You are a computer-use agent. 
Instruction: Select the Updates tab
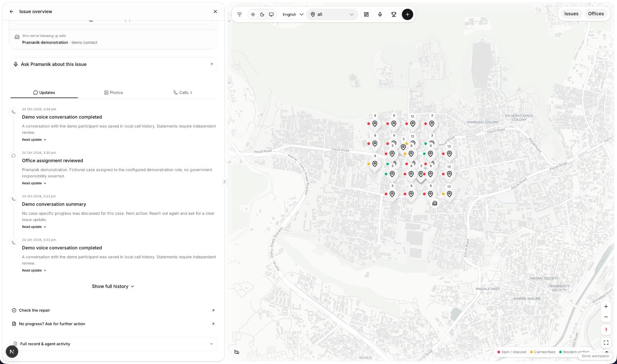point(44,93)
